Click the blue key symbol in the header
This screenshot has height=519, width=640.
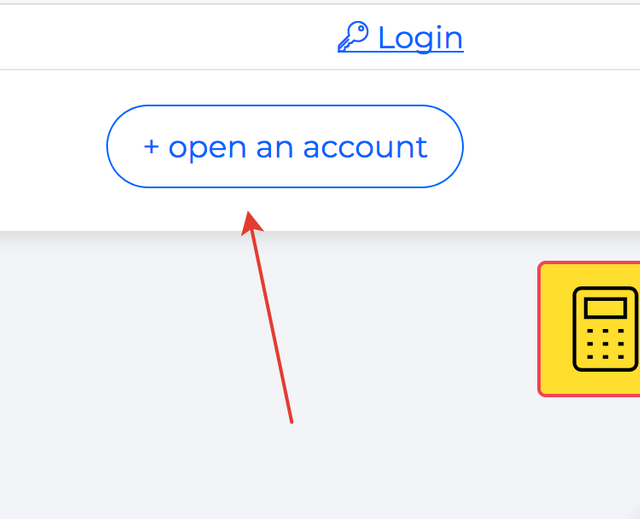pyautogui.click(x=353, y=37)
